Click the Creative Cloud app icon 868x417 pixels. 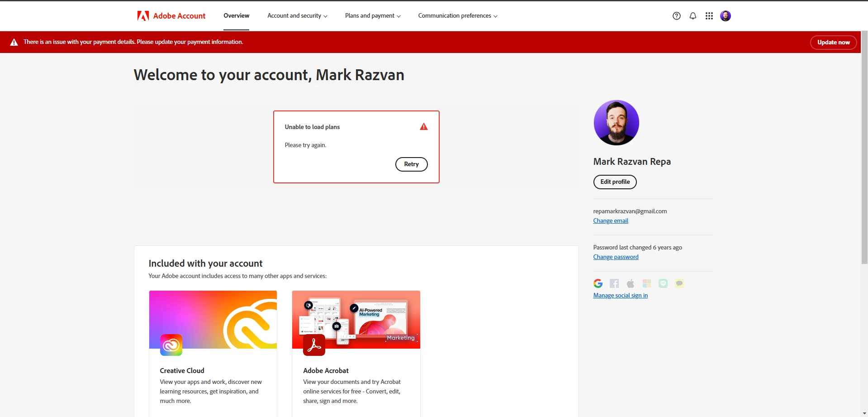coord(171,345)
